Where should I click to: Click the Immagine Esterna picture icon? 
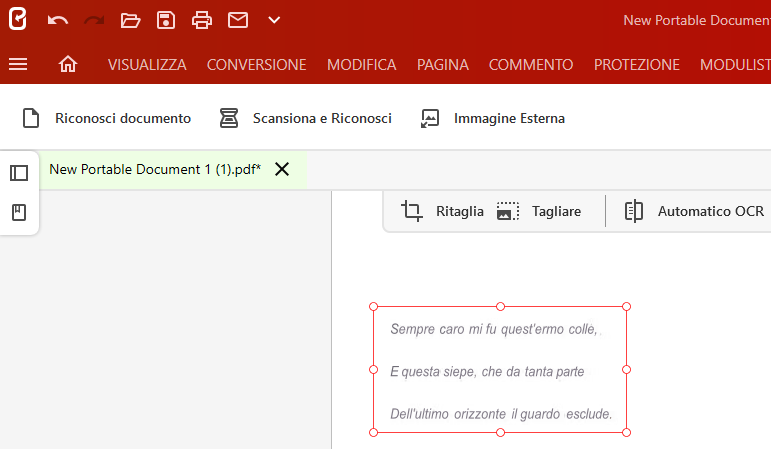click(x=430, y=118)
